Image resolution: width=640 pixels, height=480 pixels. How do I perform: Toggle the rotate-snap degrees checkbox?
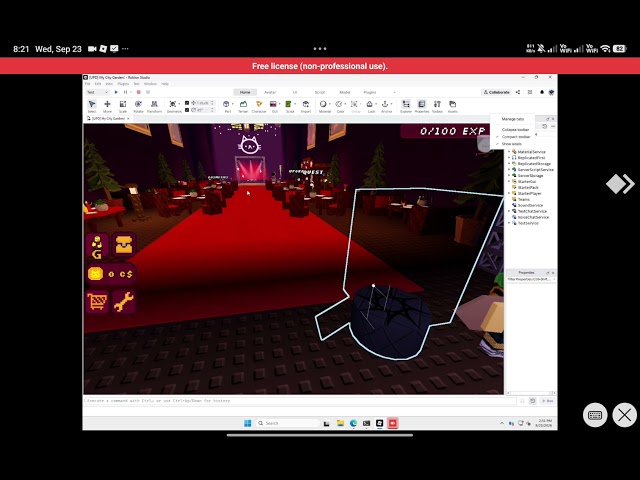(x=187, y=110)
